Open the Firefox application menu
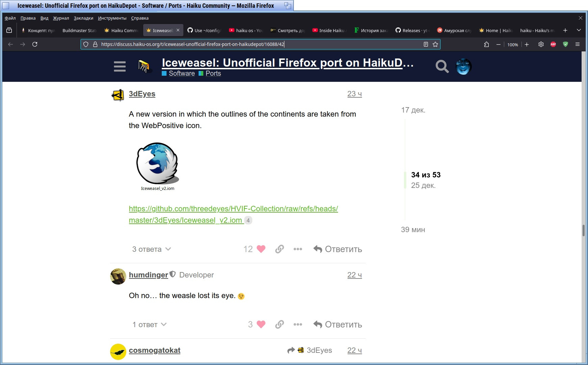Screen dimensions: 588x365 pyautogui.click(x=578, y=44)
